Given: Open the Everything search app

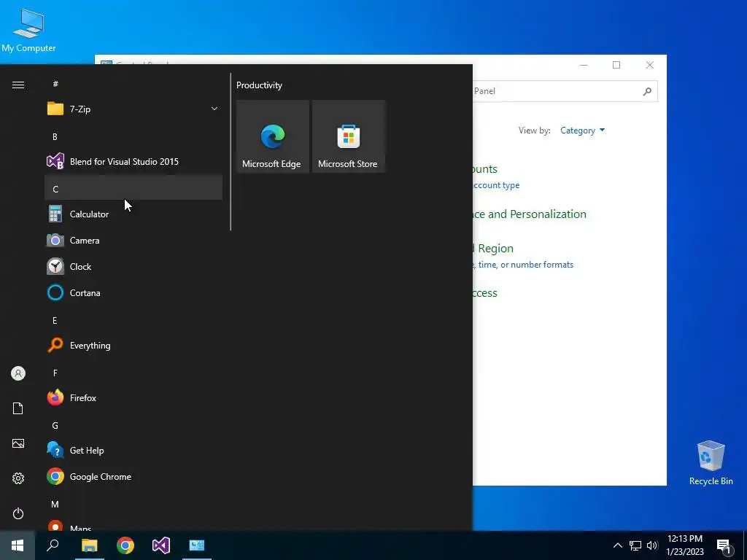Looking at the screenshot, I should pos(133,345).
